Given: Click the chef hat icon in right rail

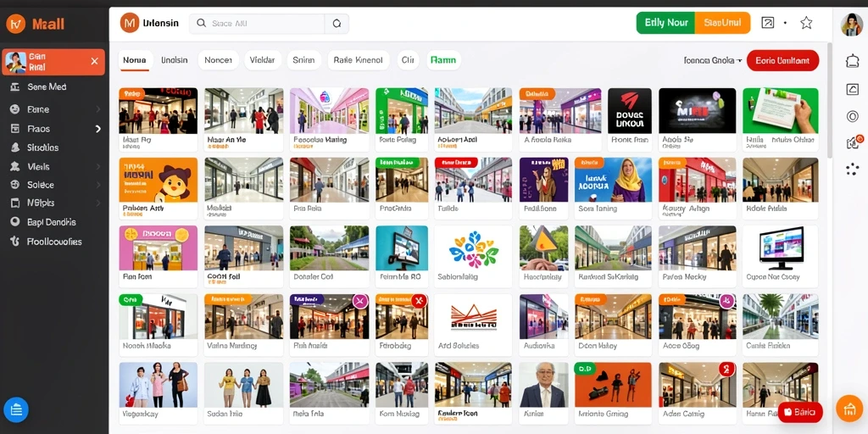Looking at the screenshot, I should [852, 61].
